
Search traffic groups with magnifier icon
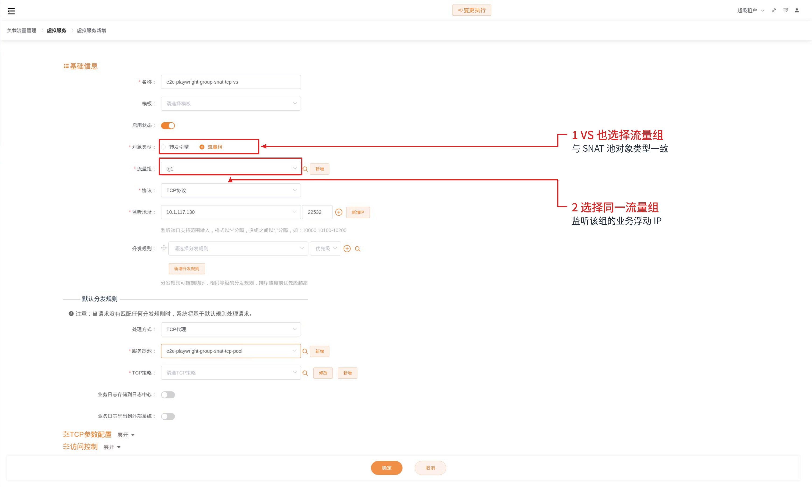tap(305, 169)
